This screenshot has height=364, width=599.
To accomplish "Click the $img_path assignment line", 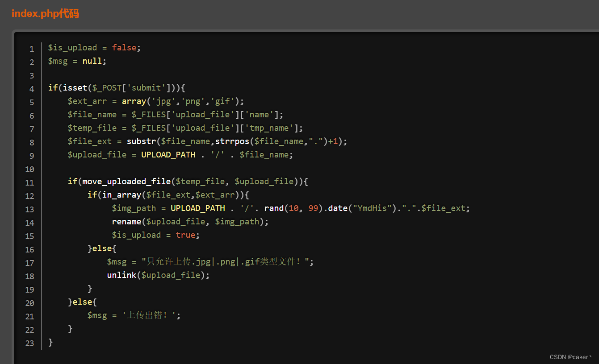I will pos(291,208).
